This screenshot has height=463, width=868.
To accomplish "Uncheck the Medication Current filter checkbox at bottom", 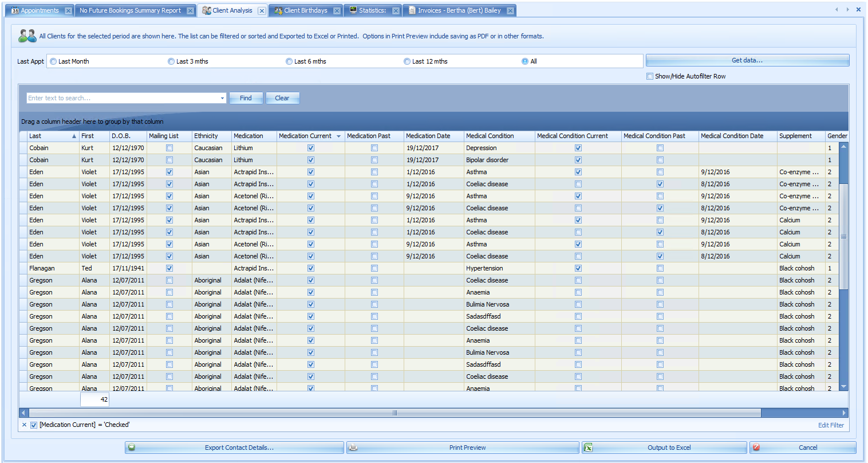I will pyautogui.click(x=34, y=425).
